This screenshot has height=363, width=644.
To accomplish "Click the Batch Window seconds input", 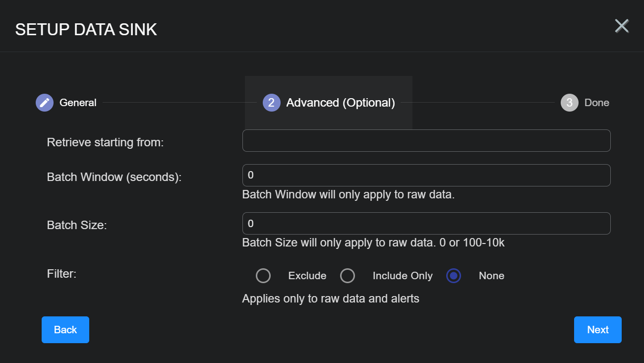I will (x=426, y=176).
